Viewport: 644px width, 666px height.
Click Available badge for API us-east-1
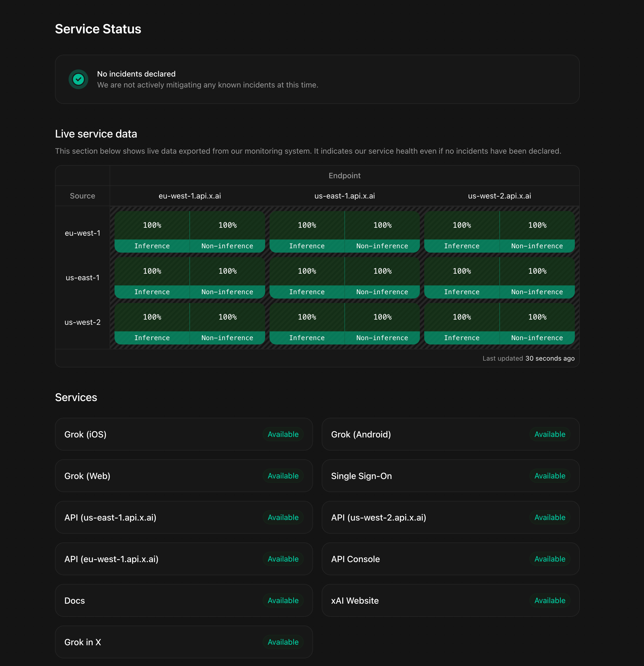point(283,517)
